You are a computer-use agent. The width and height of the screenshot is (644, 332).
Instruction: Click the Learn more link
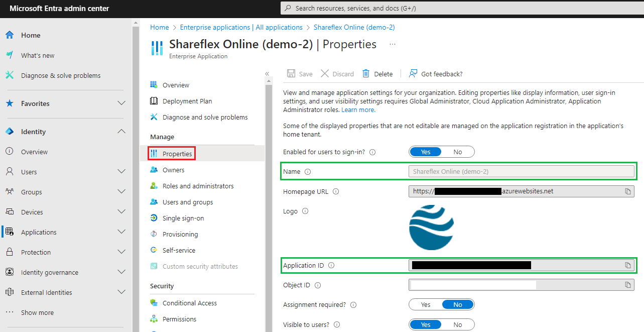click(x=358, y=109)
